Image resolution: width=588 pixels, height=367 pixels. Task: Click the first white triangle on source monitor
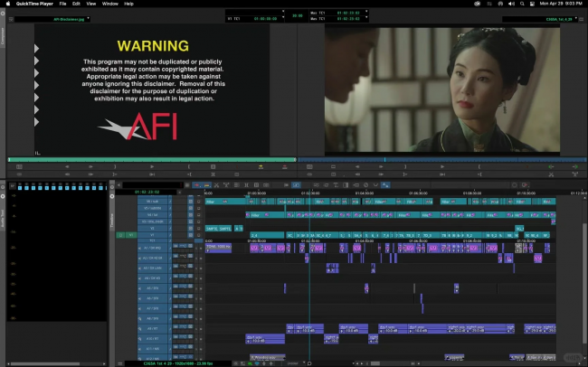coord(37,48)
